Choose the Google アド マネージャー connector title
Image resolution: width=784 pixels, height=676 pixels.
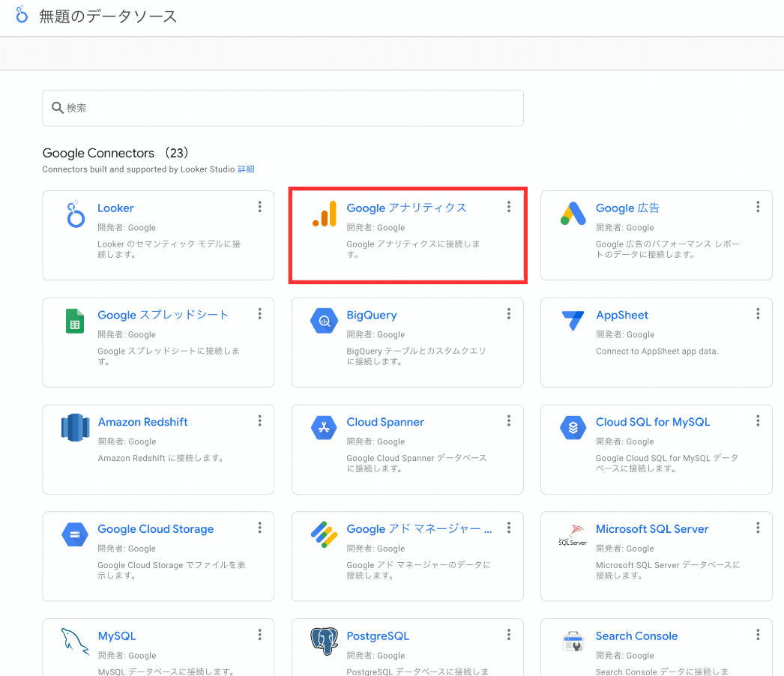pyautogui.click(x=419, y=529)
